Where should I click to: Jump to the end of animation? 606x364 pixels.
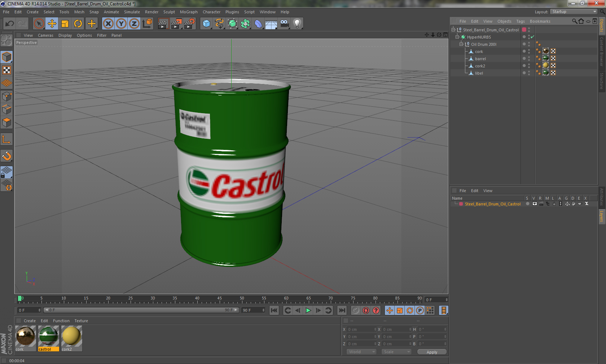342,310
